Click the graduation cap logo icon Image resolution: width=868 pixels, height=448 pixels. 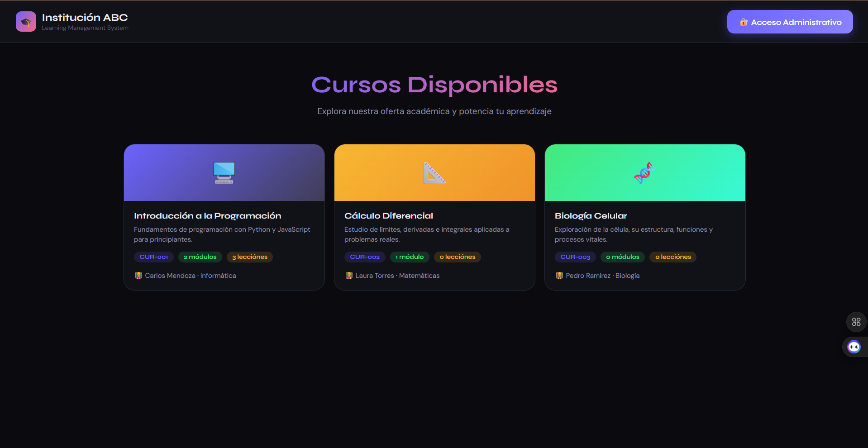pyautogui.click(x=26, y=22)
